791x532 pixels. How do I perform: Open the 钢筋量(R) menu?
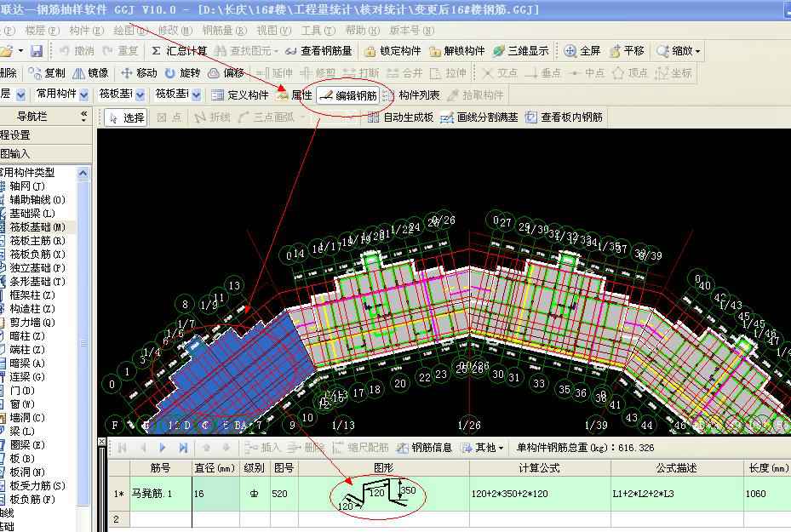tap(225, 31)
